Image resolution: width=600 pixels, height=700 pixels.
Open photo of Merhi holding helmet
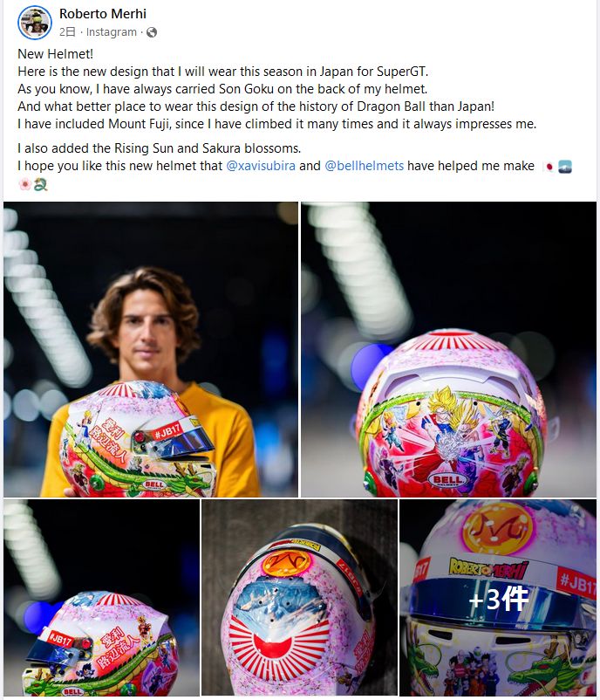(151, 349)
